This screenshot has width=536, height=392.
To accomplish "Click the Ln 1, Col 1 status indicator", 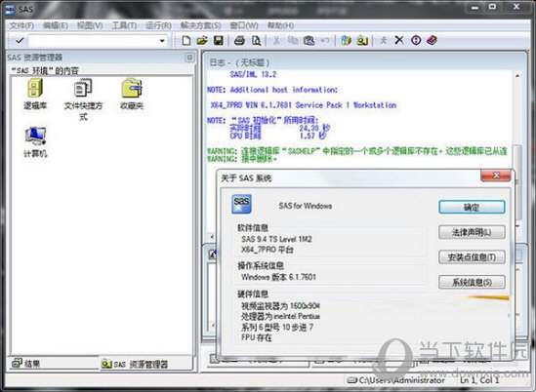I will (479, 380).
